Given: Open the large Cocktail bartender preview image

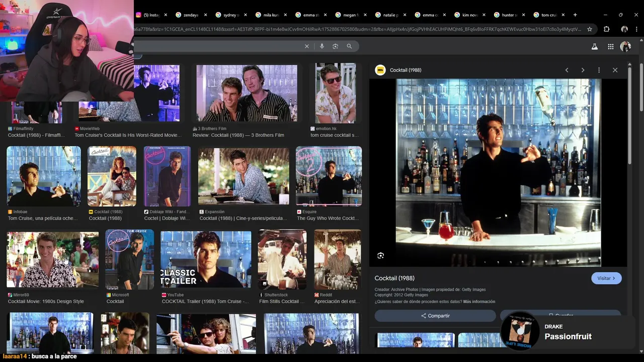Looking at the screenshot, I should pos(498,172).
